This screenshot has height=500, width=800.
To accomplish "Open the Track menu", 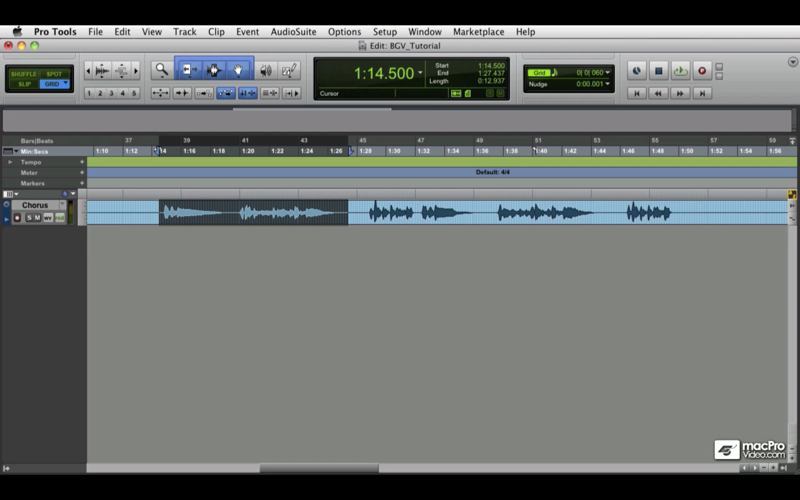I will tap(185, 32).
